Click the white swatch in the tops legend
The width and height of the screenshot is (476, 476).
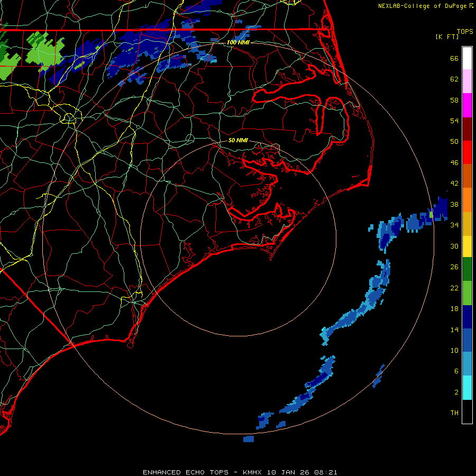tap(467, 58)
